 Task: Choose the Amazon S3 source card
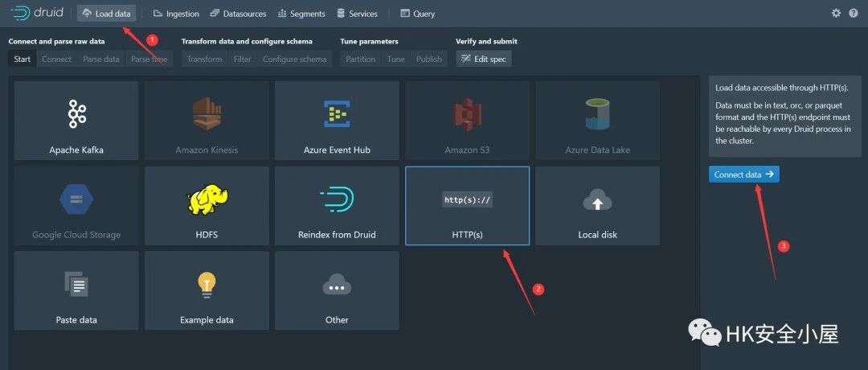467,121
